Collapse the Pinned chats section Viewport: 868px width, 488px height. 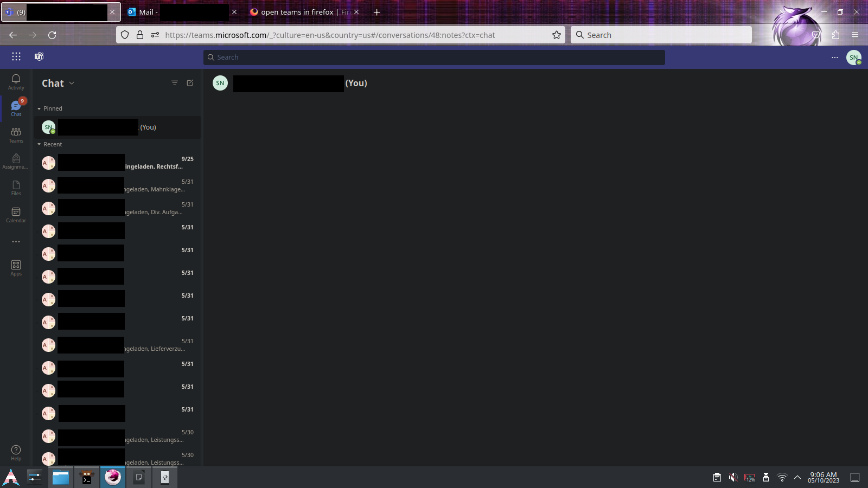pos(39,109)
